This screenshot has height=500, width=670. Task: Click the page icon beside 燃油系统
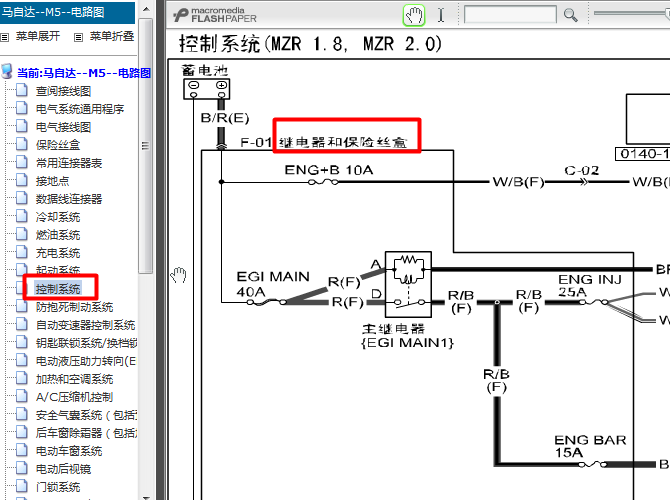(x=22, y=233)
